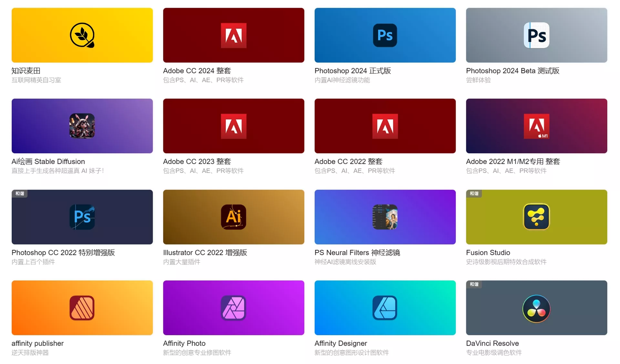620x364 pixels.
Task: Click 内置上百个插件 description
Action: point(33,262)
